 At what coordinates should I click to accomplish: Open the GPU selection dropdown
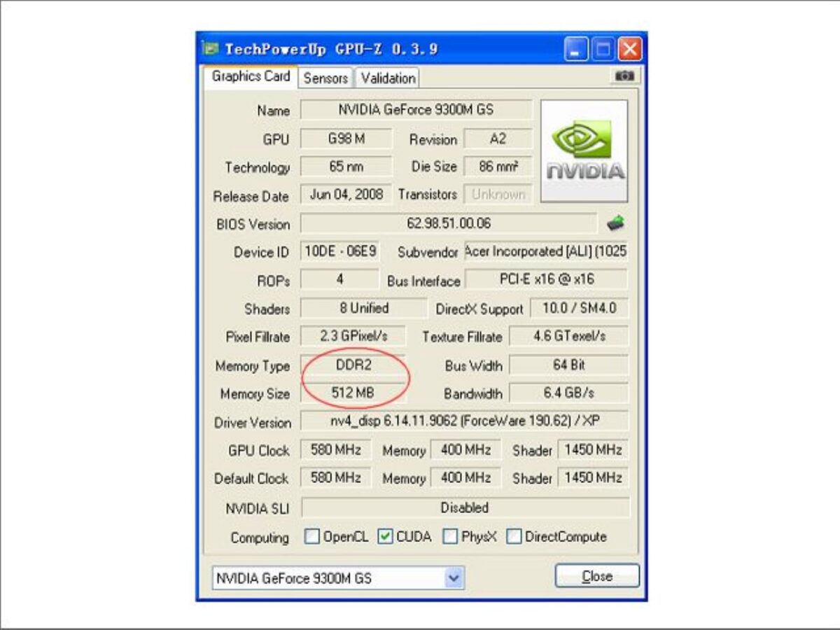point(454,578)
